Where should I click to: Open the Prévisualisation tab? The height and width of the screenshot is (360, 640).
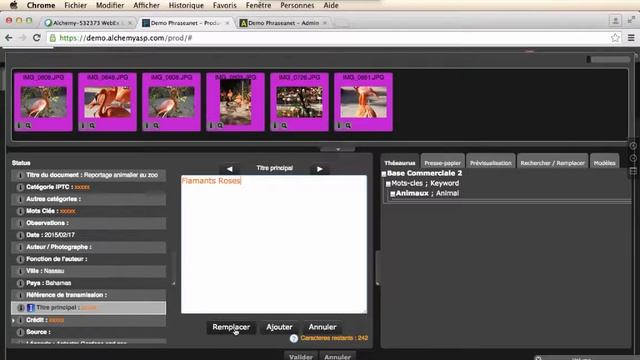[x=491, y=162]
